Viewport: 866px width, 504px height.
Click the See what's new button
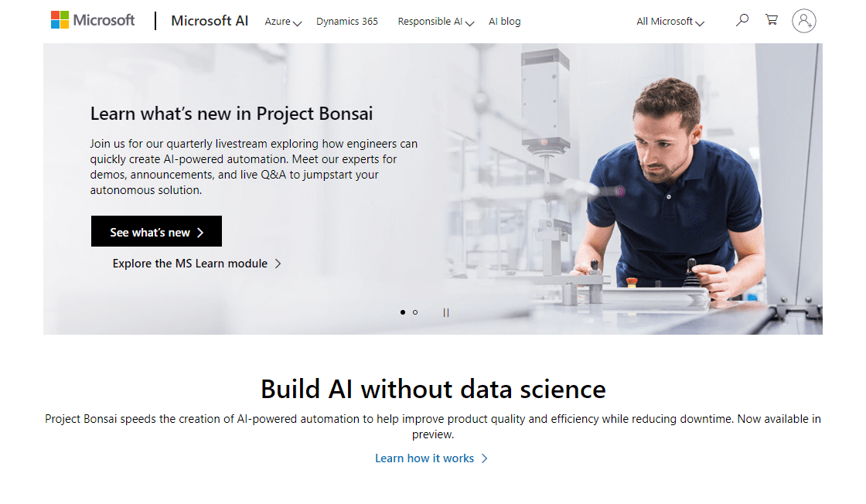pyautogui.click(x=156, y=230)
